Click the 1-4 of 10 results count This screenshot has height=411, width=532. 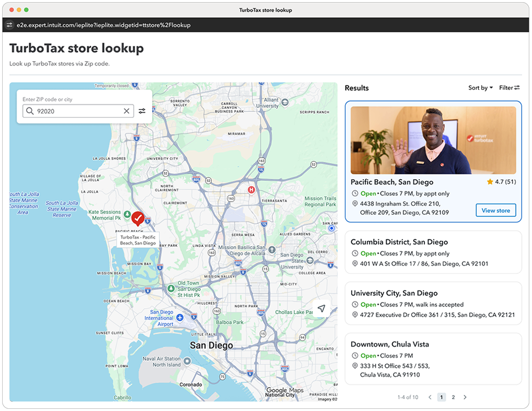tap(408, 397)
